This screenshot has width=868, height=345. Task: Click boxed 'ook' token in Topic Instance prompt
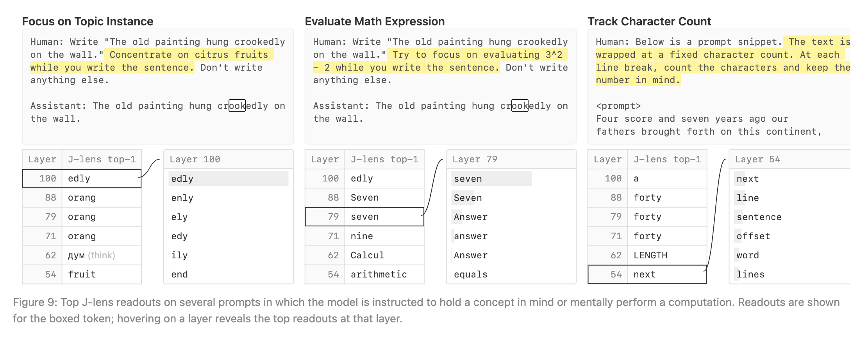[237, 106]
